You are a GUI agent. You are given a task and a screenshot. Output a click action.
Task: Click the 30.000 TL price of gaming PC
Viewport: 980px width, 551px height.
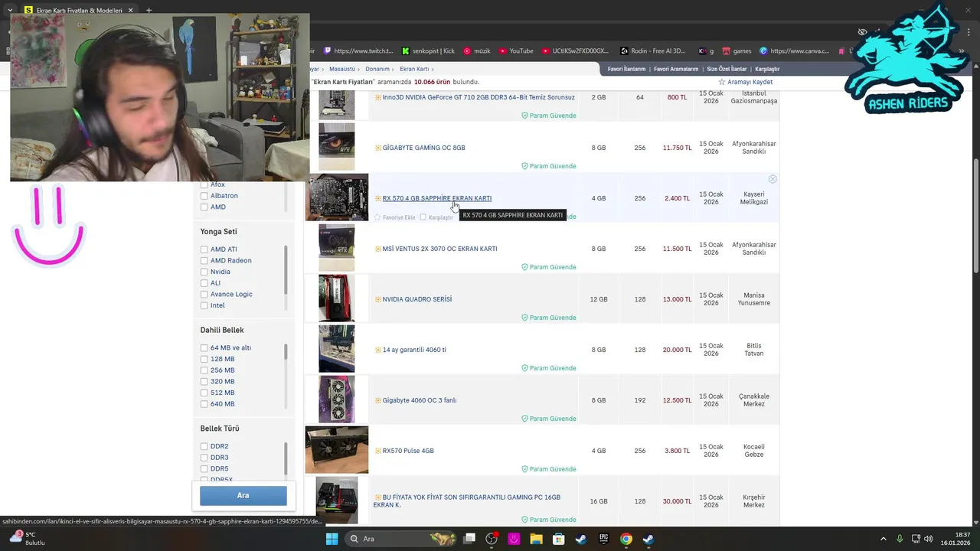click(677, 501)
